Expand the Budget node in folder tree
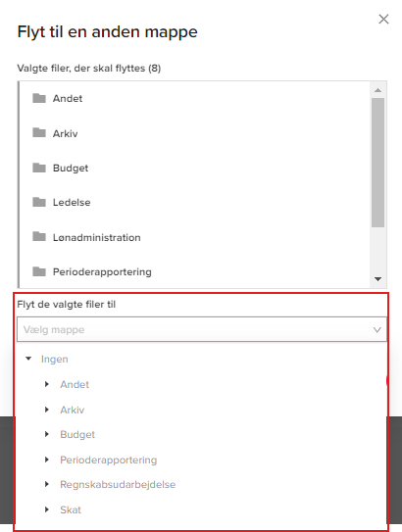402x532 pixels. point(47,434)
